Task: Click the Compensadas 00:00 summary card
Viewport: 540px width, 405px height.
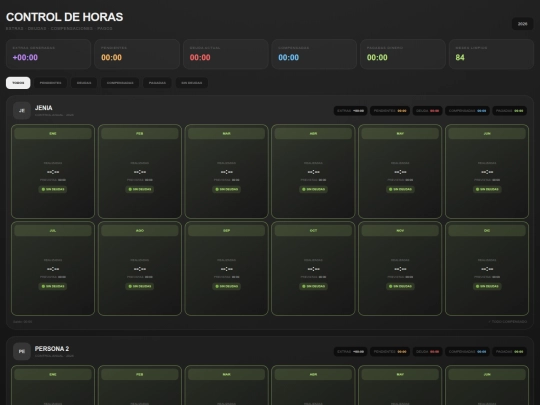Action: [x=314, y=54]
